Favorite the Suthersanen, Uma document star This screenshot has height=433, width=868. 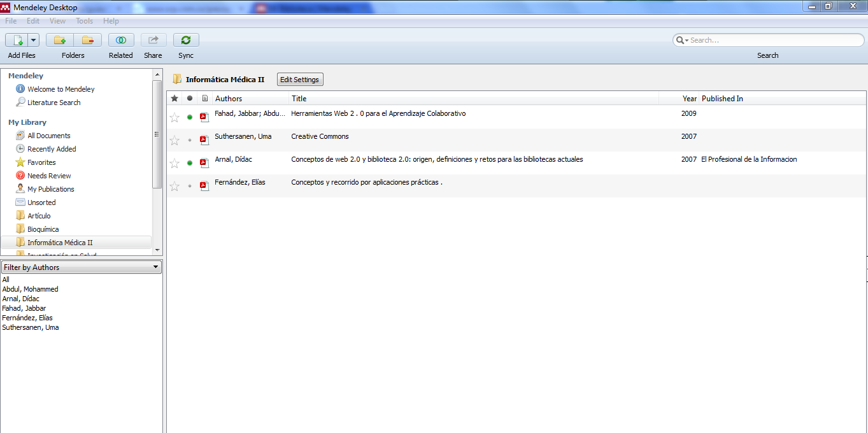tap(174, 140)
